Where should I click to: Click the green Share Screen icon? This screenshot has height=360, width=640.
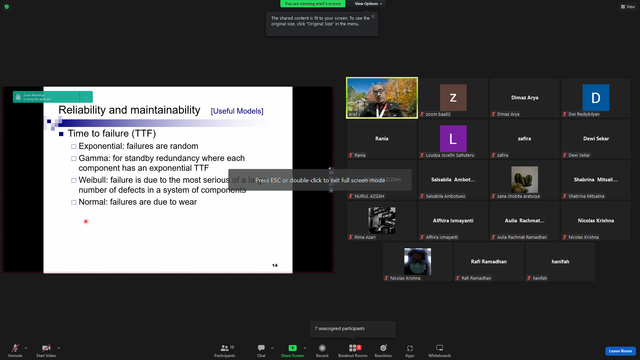(292, 348)
